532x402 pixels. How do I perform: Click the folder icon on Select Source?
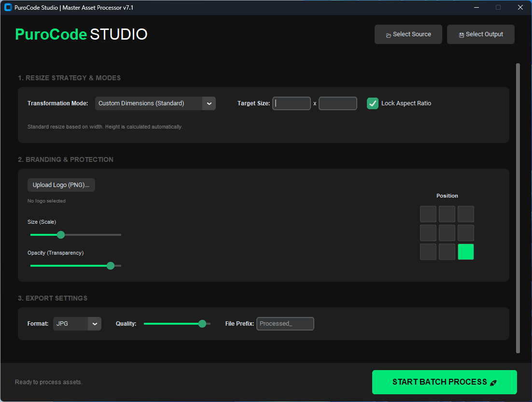point(389,34)
